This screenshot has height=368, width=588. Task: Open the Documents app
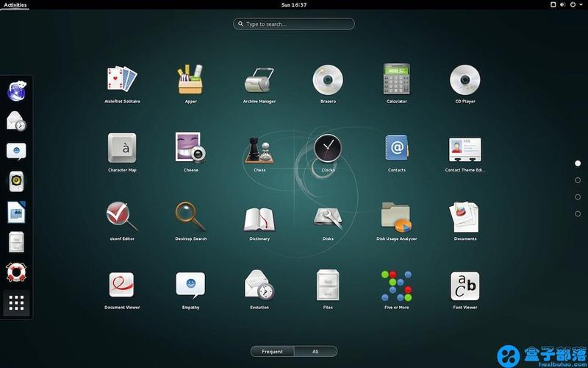[465, 222]
